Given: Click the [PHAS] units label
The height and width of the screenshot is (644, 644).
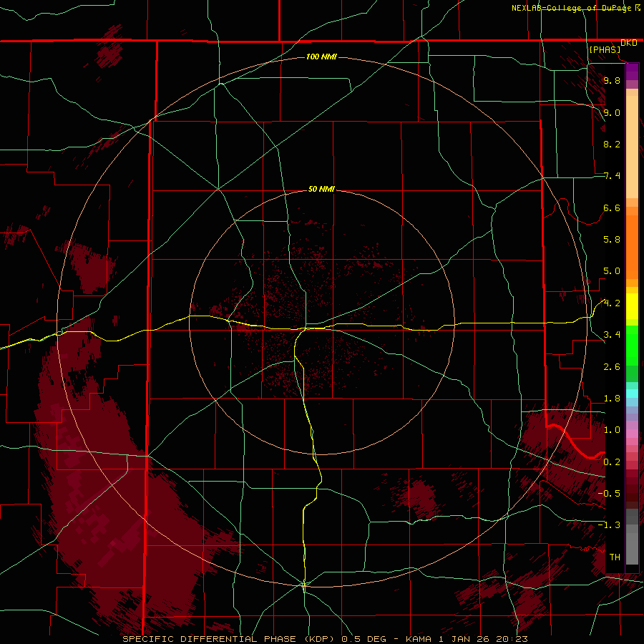Looking at the screenshot, I should click(x=605, y=49).
